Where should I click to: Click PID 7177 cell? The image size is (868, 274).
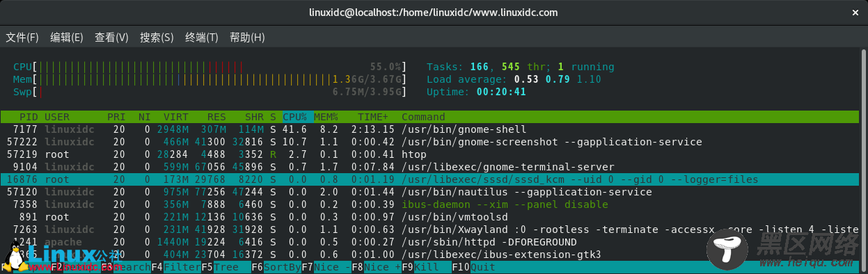[x=26, y=129]
